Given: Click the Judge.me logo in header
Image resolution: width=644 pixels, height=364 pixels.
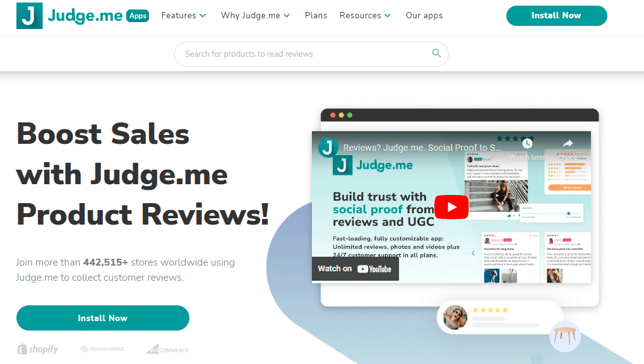Looking at the screenshot, I should (x=69, y=16).
